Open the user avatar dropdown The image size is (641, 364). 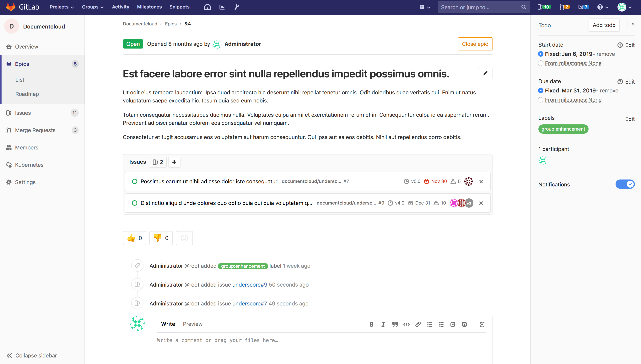tap(624, 7)
